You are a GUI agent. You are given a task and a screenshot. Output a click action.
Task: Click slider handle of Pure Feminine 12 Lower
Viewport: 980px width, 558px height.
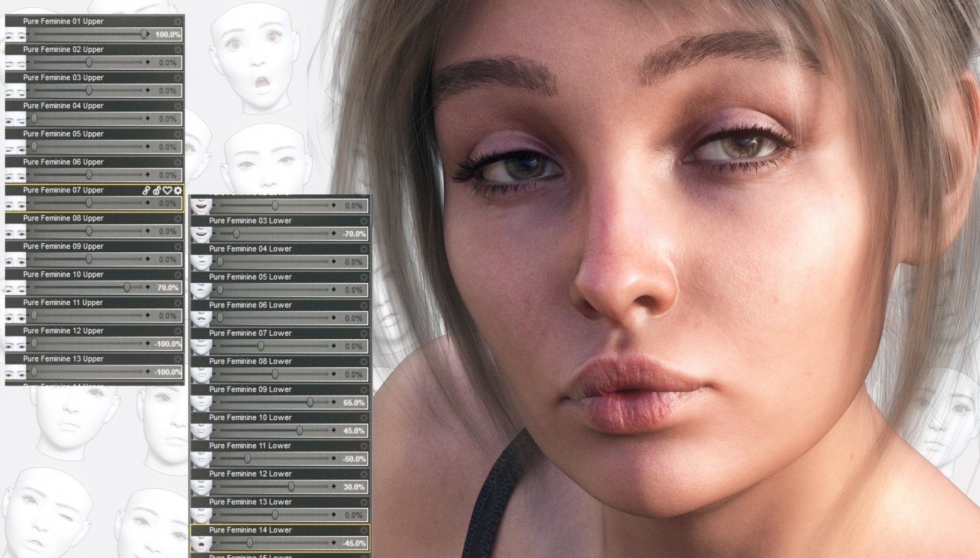tap(291, 487)
